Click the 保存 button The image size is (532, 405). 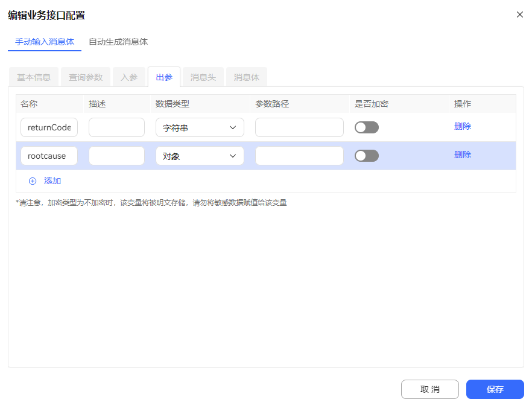point(495,389)
